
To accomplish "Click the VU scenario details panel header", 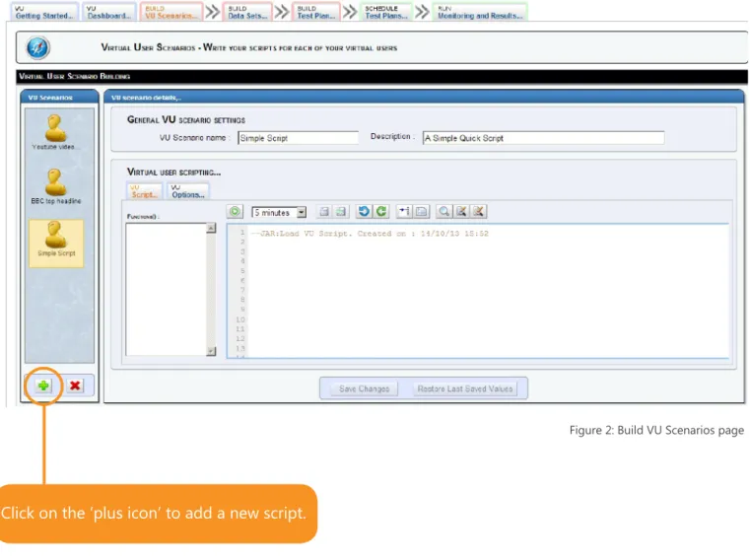I will click(x=424, y=98).
